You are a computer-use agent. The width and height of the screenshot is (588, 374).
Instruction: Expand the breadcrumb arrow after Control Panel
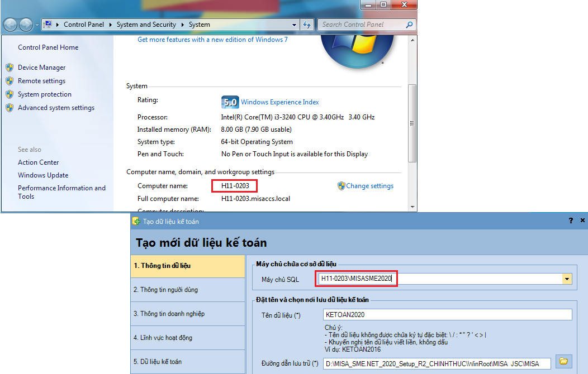point(110,25)
